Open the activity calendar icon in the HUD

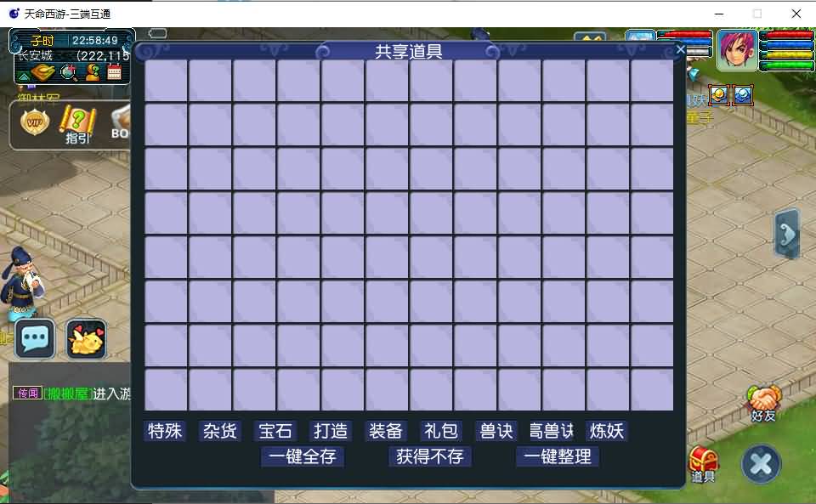114,72
